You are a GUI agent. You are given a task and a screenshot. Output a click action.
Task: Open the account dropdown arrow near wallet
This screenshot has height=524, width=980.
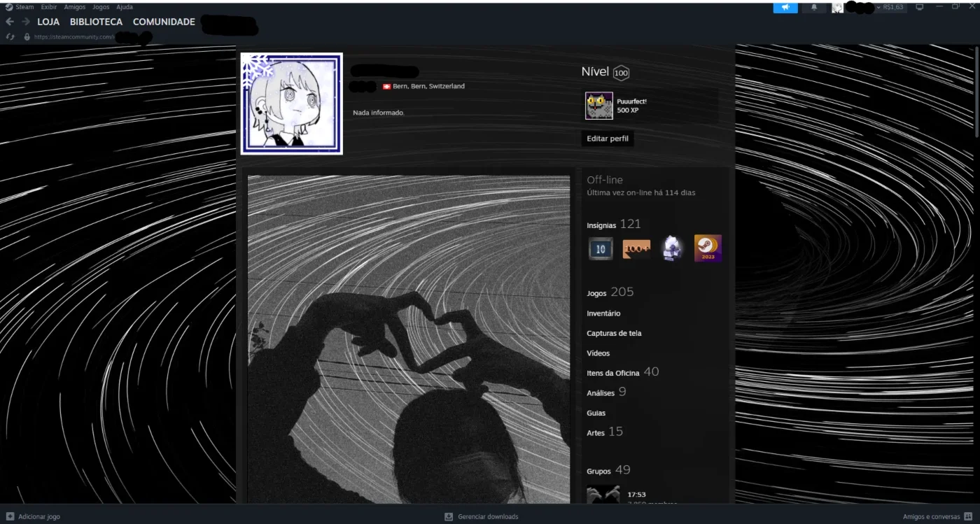pos(878,7)
